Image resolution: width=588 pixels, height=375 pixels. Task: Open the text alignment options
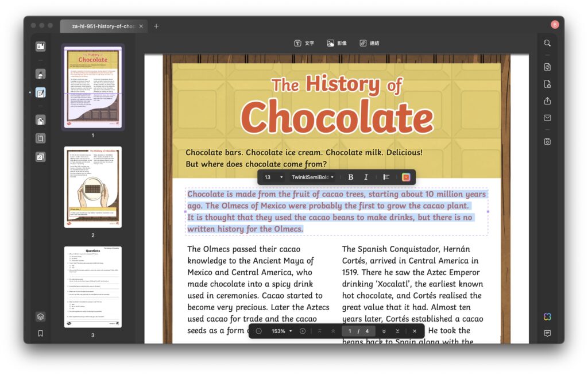click(x=386, y=177)
